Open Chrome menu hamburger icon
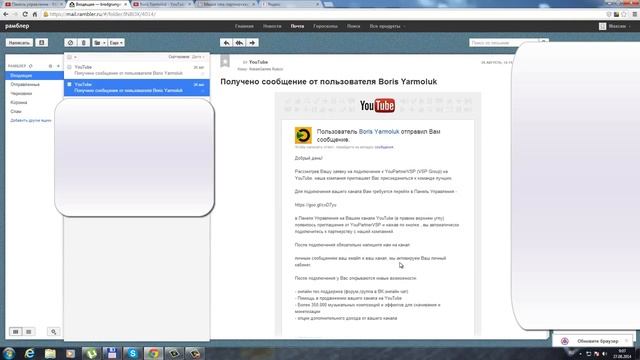Image resolution: width=640 pixels, height=360 pixels. [634, 14]
